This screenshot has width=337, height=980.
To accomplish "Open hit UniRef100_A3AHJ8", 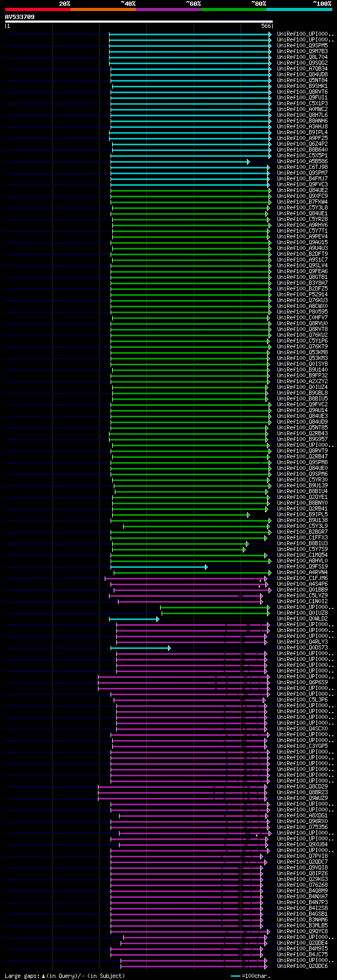I will click(302, 127).
